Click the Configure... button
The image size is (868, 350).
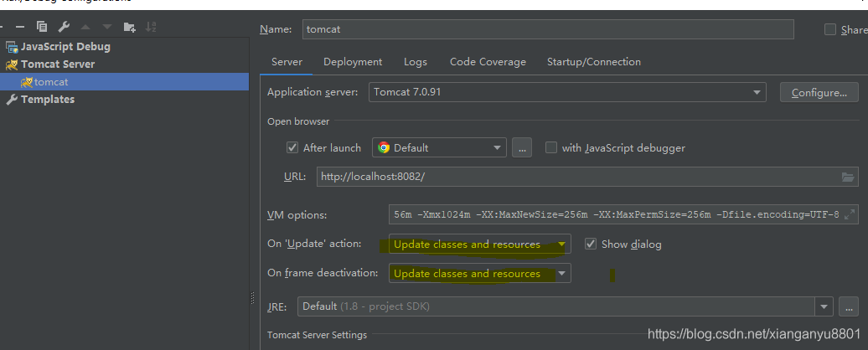click(x=819, y=92)
